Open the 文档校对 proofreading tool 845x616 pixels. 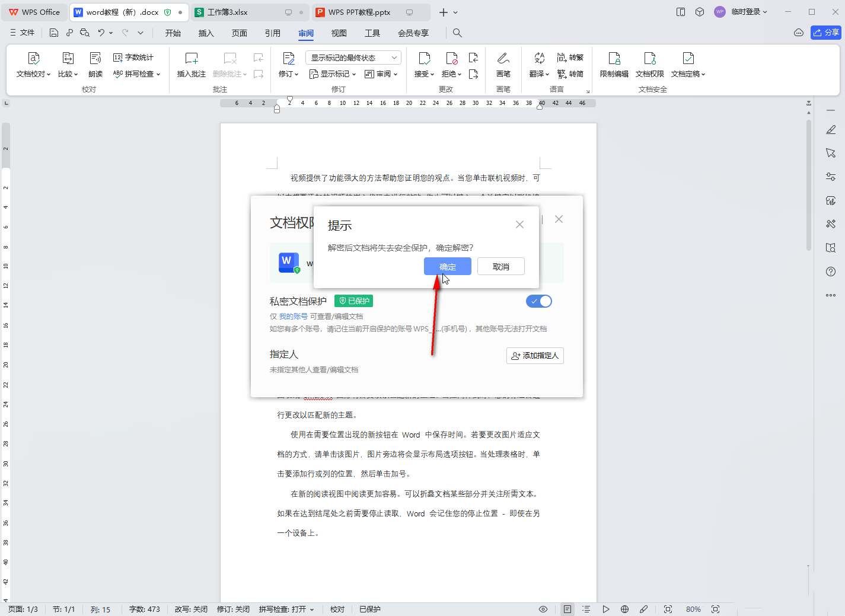33,65
